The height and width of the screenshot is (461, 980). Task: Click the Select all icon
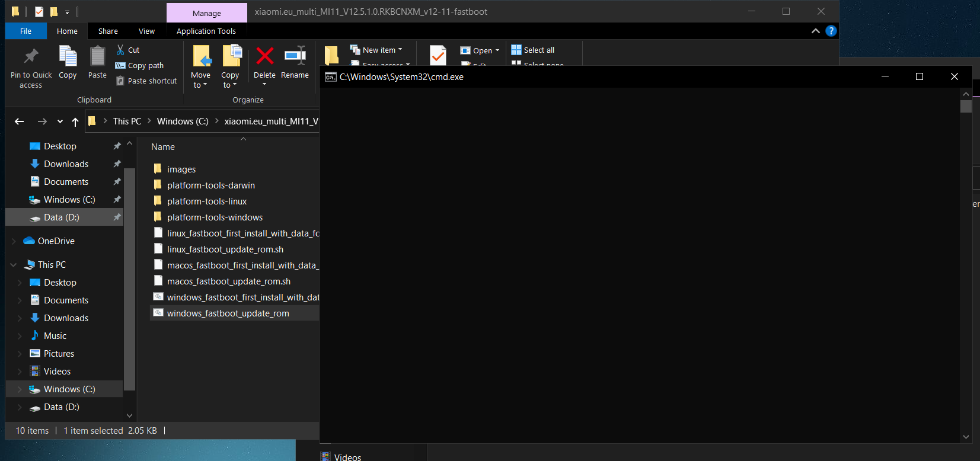coord(516,50)
